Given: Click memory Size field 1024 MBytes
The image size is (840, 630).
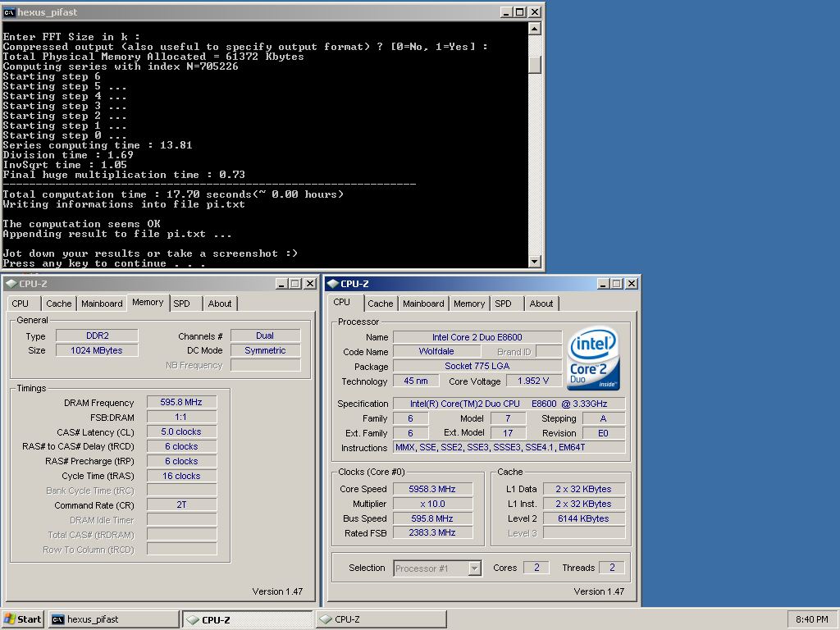Looking at the screenshot, I should [x=97, y=350].
